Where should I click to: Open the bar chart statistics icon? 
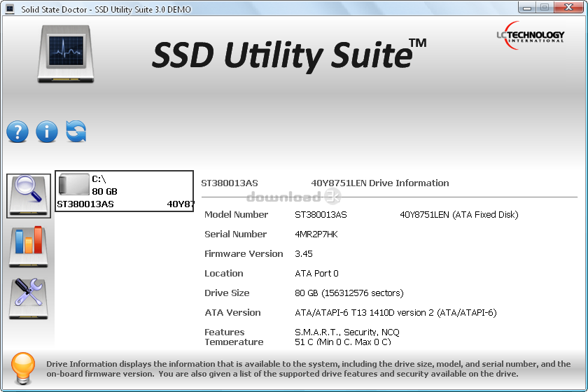pyautogui.click(x=29, y=246)
